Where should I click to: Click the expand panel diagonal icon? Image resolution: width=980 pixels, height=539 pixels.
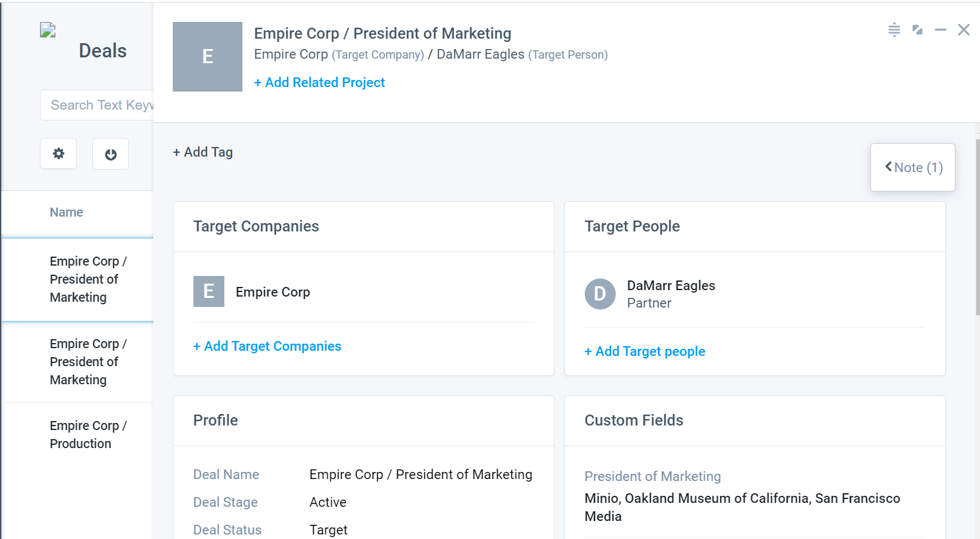[917, 30]
